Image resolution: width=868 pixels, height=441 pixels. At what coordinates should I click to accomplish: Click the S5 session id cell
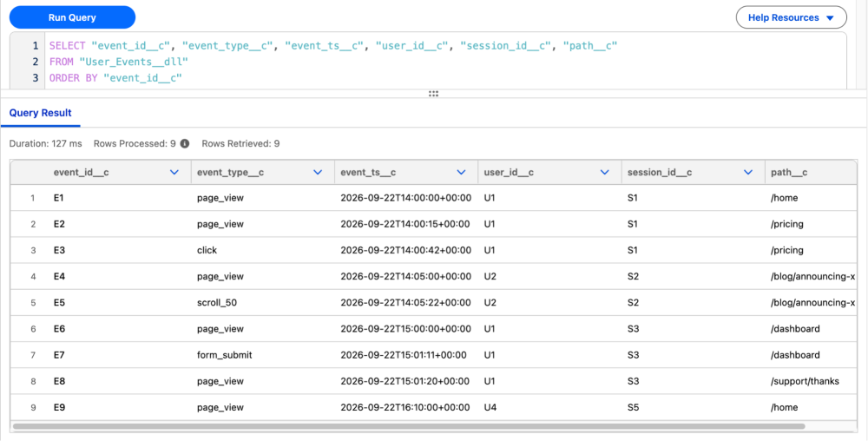[x=633, y=407]
